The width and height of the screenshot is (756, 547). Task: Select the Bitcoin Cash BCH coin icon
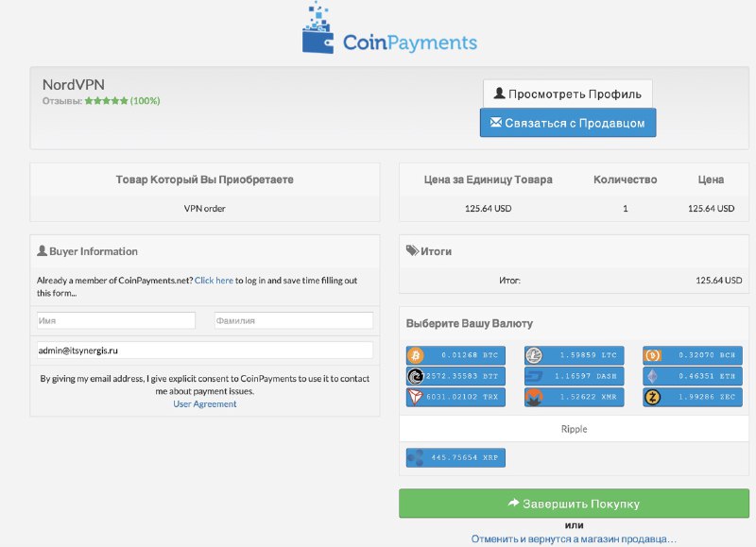point(652,355)
